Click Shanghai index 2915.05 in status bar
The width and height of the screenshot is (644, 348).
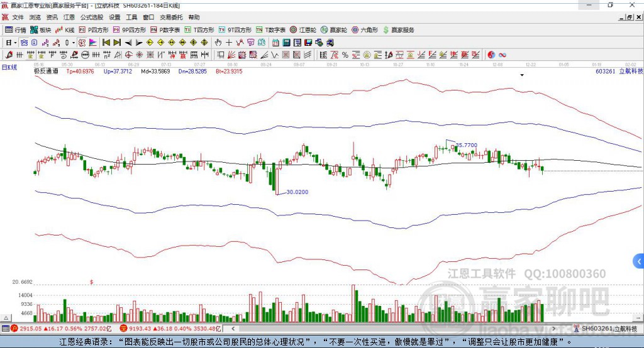(31, 329)
